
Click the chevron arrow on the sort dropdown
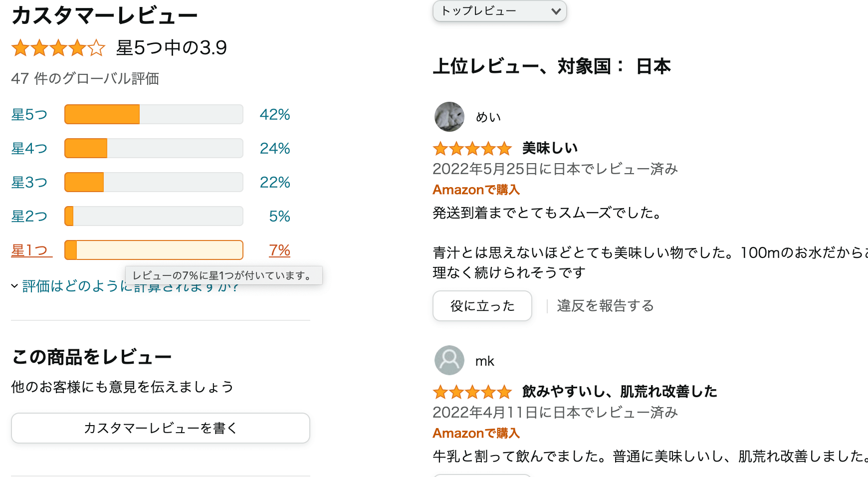pos(556,11)
